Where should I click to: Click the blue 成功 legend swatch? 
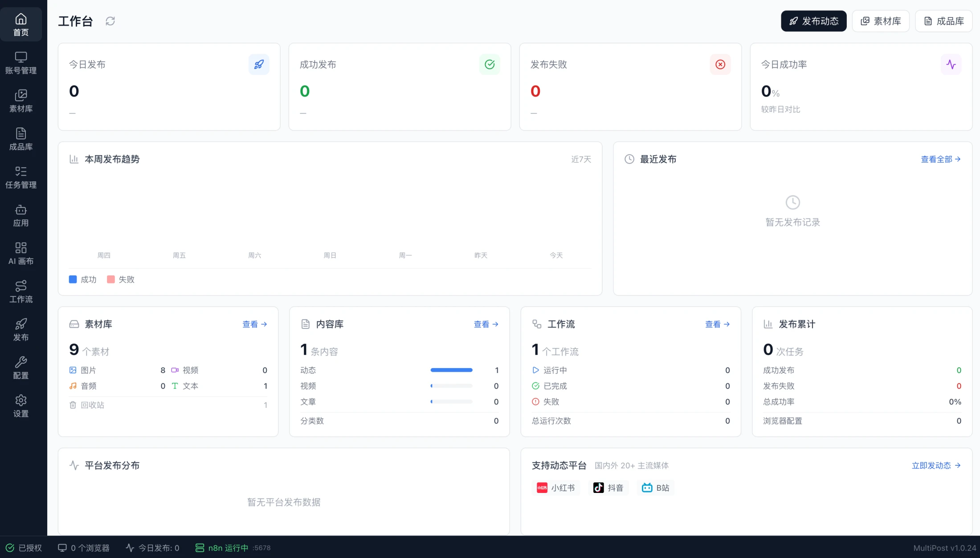tap(73, 279)
